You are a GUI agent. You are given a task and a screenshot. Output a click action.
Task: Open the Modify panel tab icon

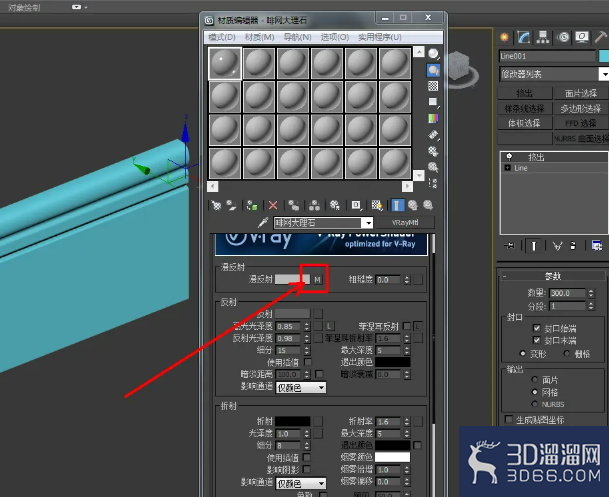tap(524, 37)
